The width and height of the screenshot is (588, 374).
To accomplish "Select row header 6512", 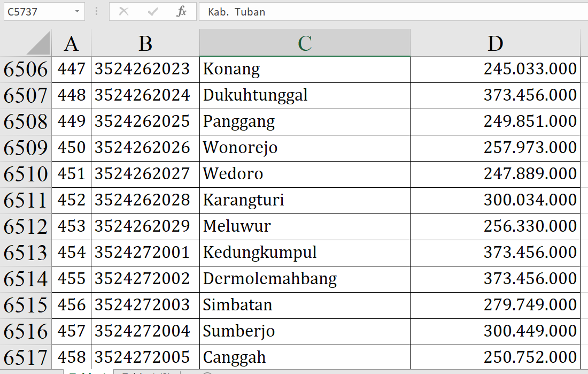I will 26,226.
